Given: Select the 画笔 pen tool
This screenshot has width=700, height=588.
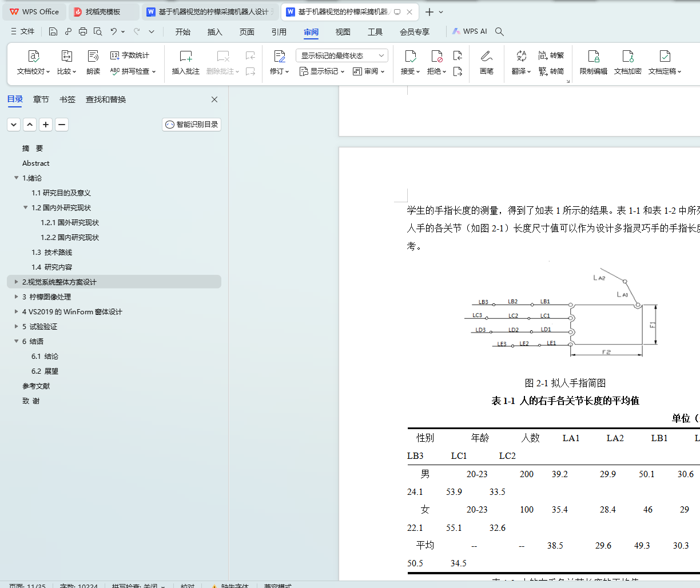Looking at the screenshot, I should click(x=487, y=62).
